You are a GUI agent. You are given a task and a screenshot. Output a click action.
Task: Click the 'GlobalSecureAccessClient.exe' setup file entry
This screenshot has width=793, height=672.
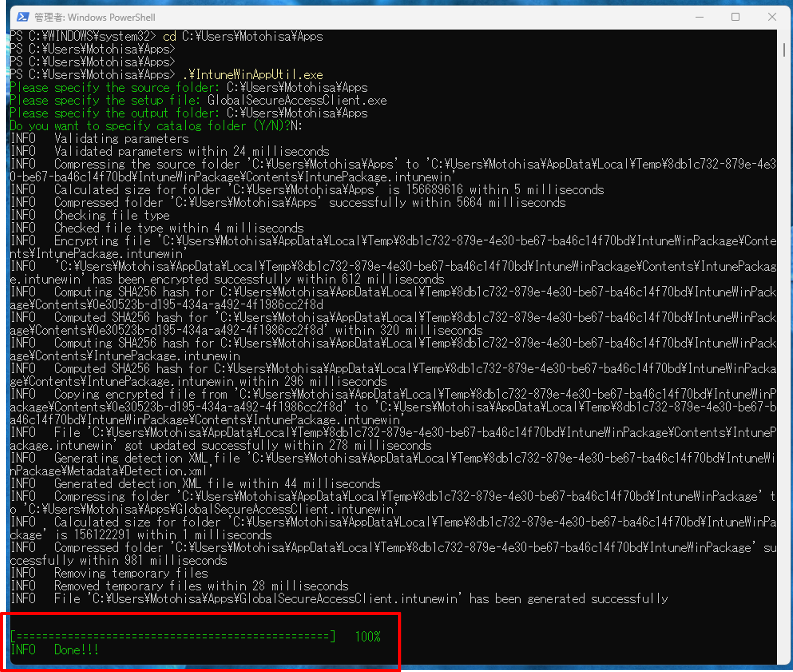click(x=297, y=101)
